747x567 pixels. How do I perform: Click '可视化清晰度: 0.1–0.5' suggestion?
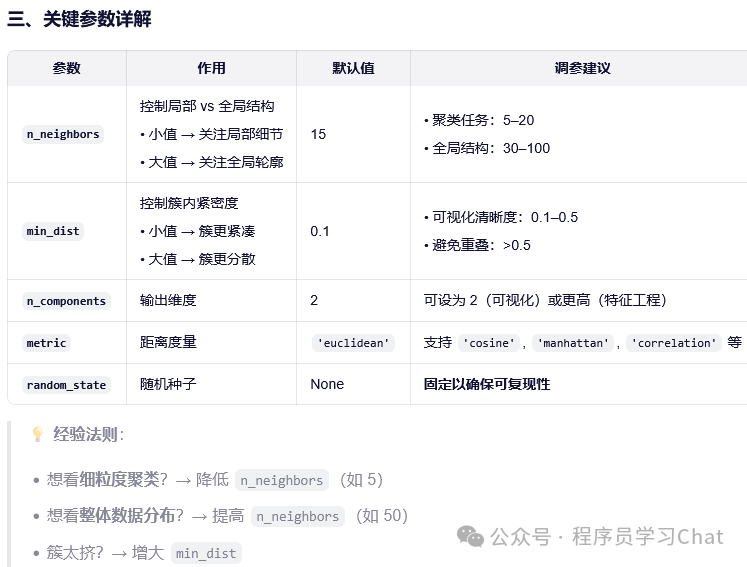coord(501,217)
